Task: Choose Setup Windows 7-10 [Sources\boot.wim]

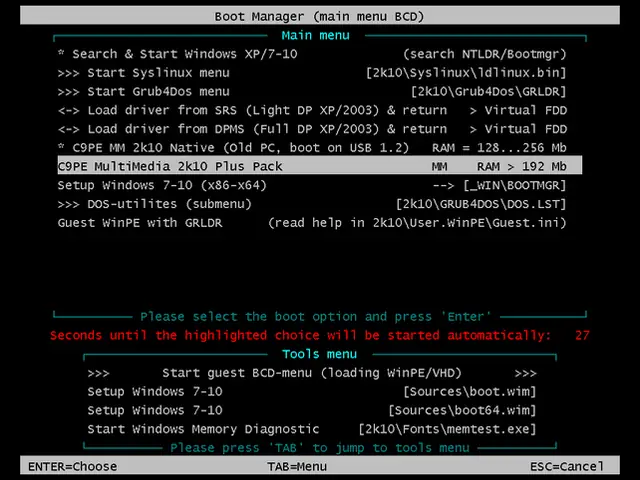Action: click(312, 392)
